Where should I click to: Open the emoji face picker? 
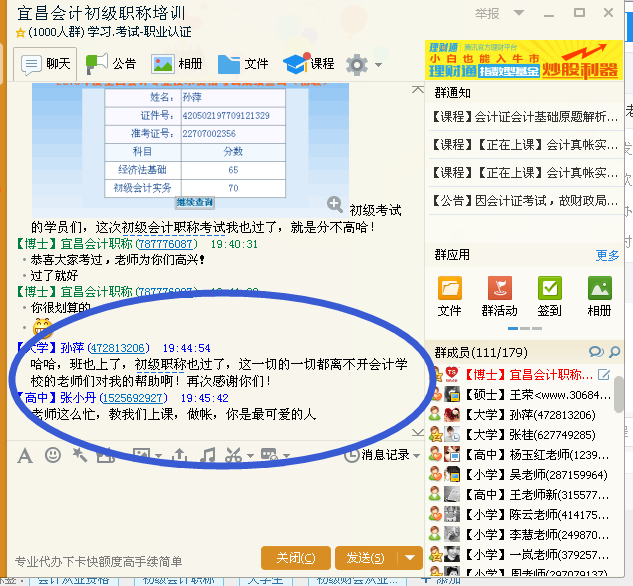point(53,456)
